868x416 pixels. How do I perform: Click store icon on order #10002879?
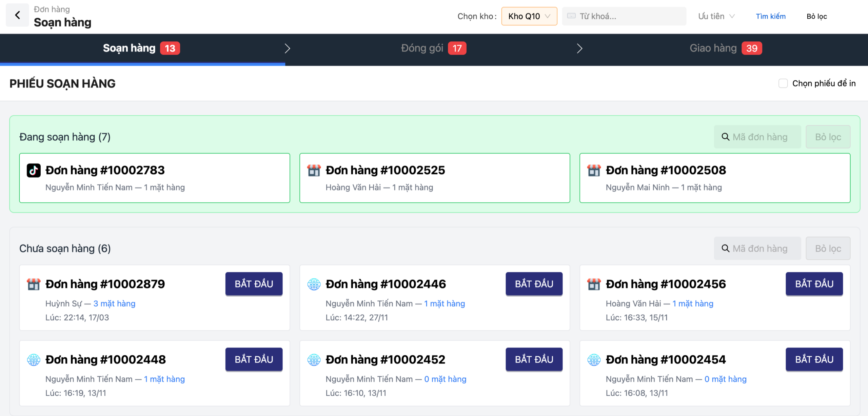(x=34, y=284)
